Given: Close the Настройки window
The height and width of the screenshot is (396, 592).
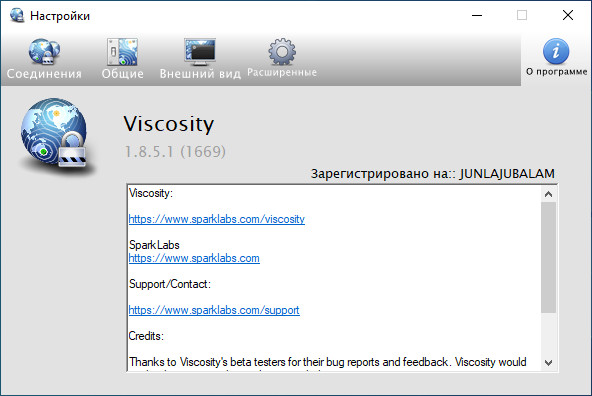Looking at the screenshot, I should coord(567,15).
